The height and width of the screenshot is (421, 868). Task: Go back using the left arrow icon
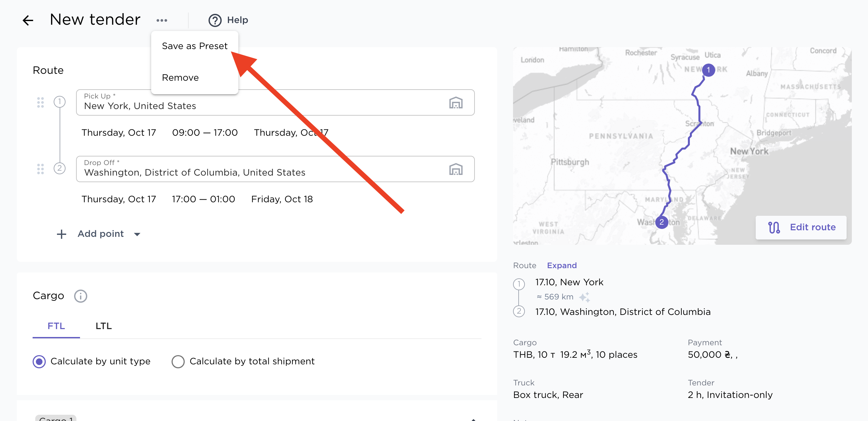(x=28, y=20)
